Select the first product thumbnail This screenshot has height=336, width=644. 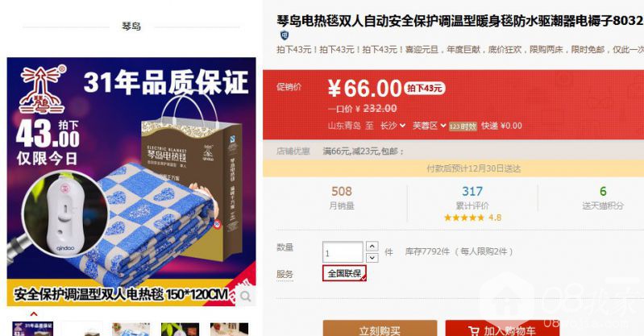pyautogui.click(x=33, y=329)
